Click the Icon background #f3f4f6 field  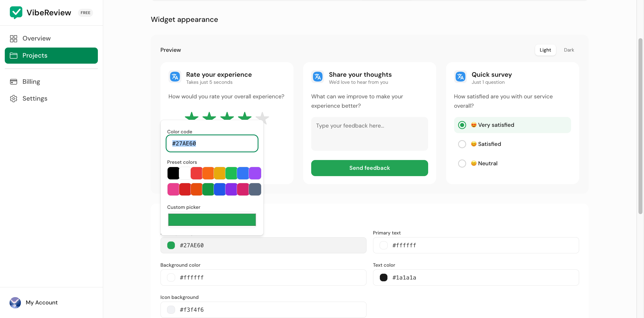click(x=263, y=310)
